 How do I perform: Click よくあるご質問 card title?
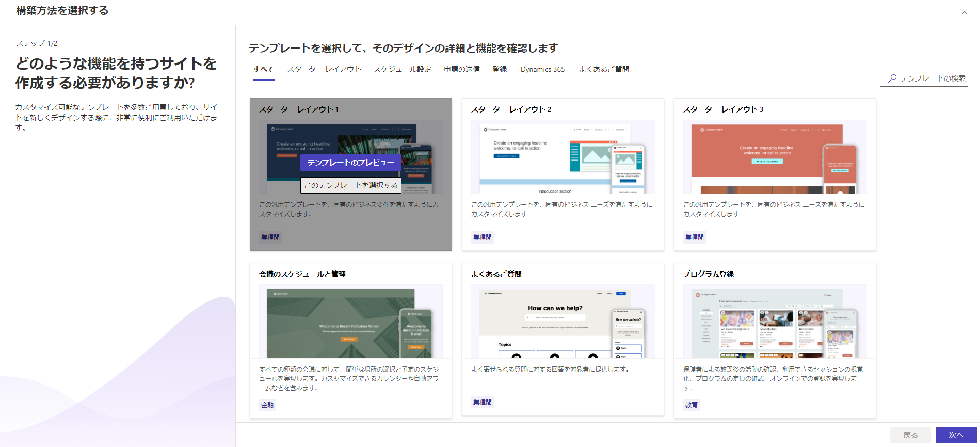496,274
